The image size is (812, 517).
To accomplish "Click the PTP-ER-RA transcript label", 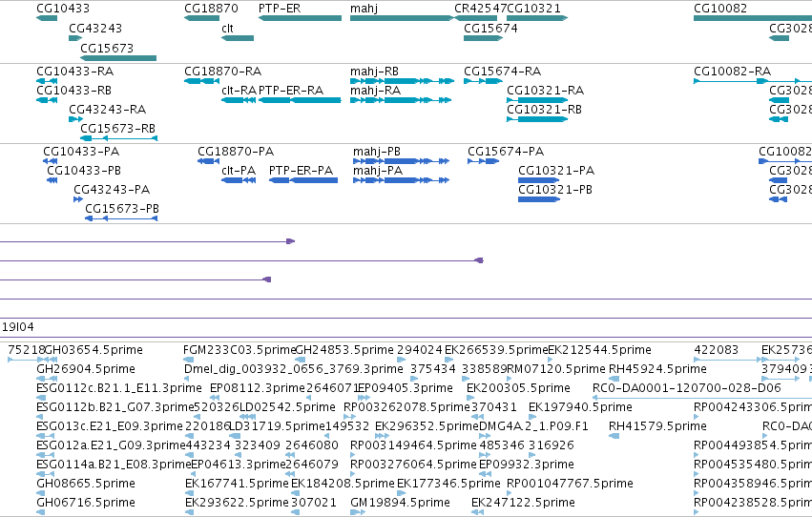I will (291, 90).
